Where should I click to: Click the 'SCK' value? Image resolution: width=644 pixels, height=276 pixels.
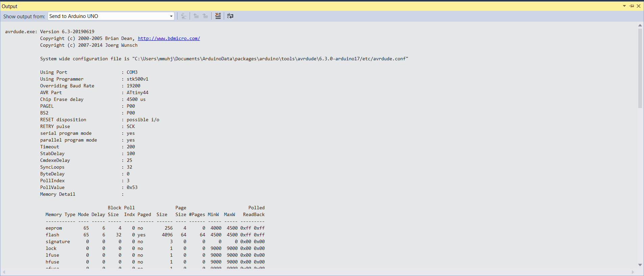pos(131,126)
